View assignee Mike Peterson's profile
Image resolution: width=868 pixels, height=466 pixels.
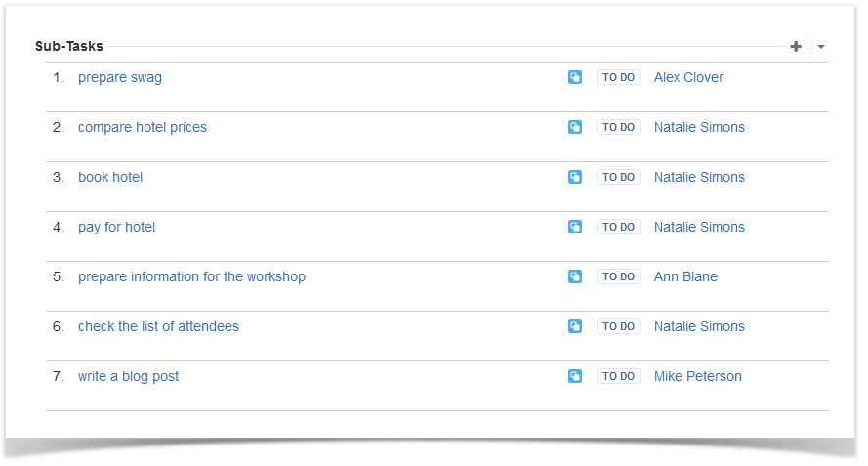coord(697,377)
